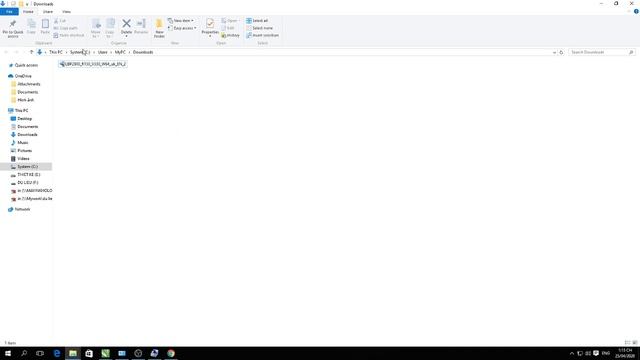Click Invert selection
This screenshot has width=640, height=360.
point(262,36)
